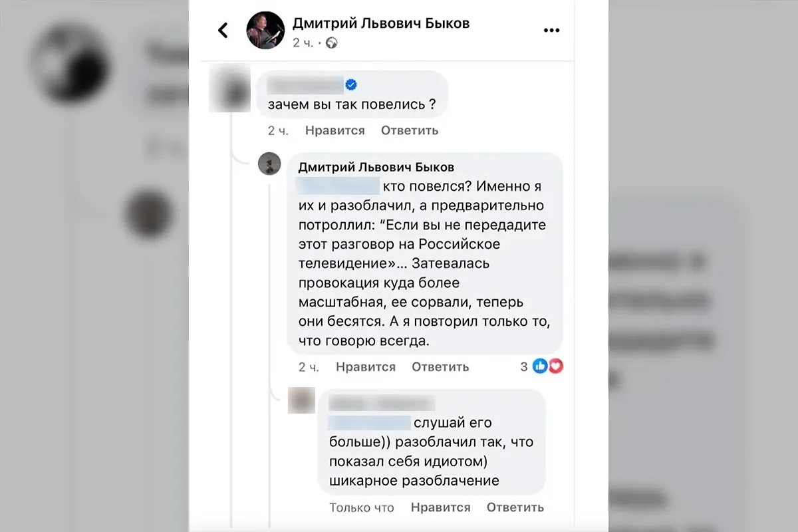Click Нравится on the "шикарное разоблачение" comment
This screenshot has width=798, height=532.
[x=441, y=507]
